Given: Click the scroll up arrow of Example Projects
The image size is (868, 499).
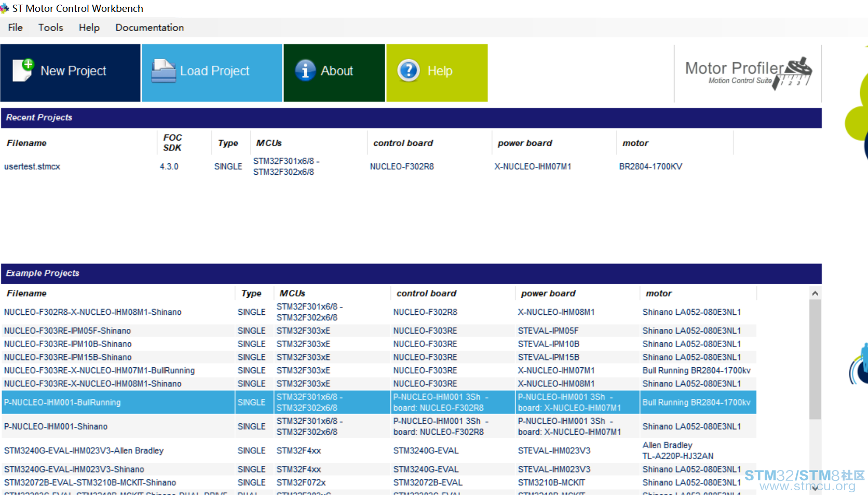Looking at the screenshot, I should pos(815,293).
